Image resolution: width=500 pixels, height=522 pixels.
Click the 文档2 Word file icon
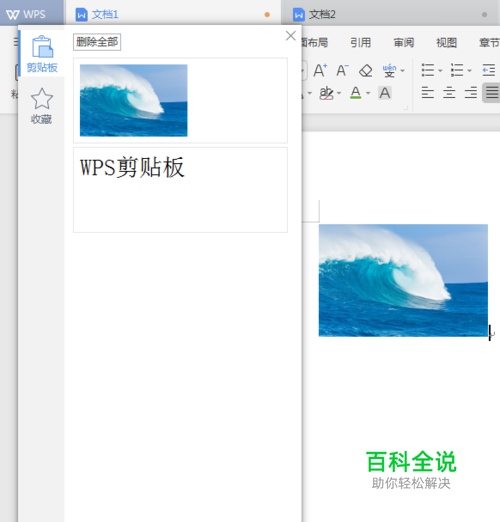299,15
